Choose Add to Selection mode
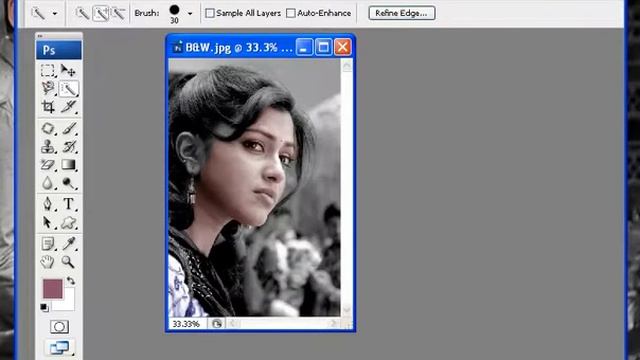640x360 pixels. pyautogui.click(x=100, y=13)
